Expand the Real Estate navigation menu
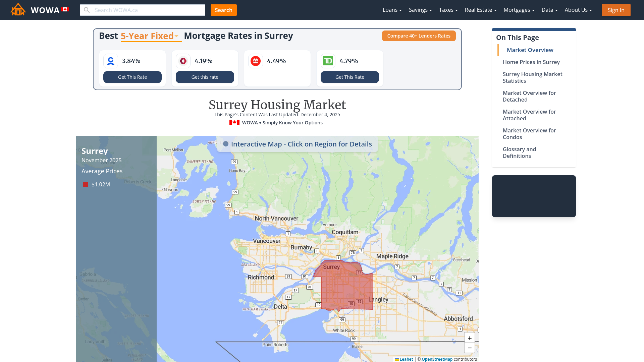644x362 pixels. click(x=480, y=10)
